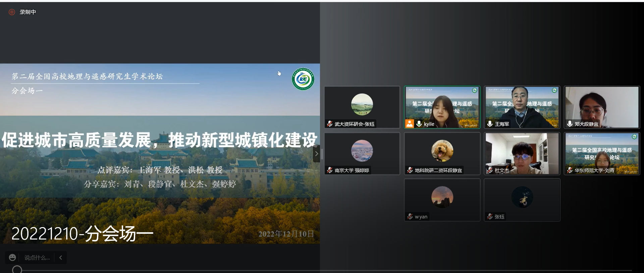Click 王海军's microphone icon

(x=490, y=124)
